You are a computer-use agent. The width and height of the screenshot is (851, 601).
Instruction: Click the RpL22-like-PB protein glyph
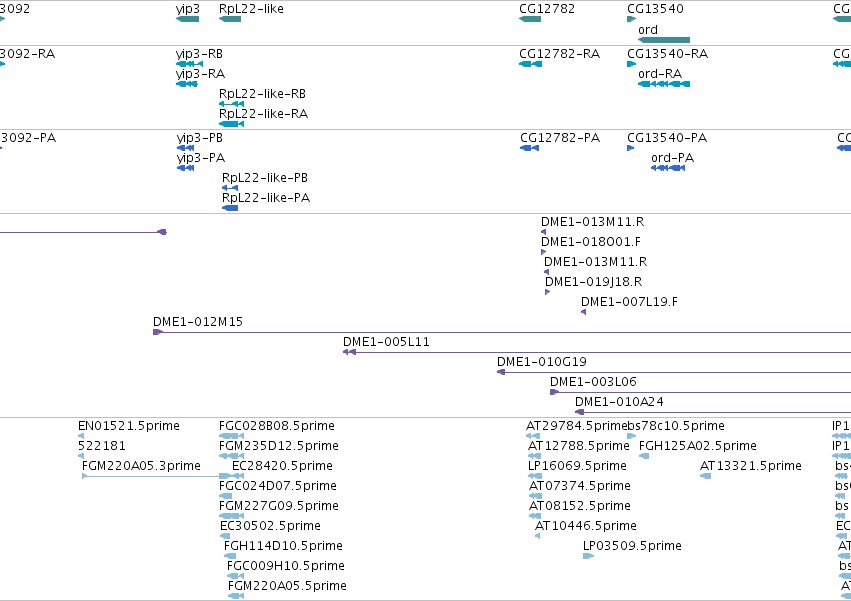click(230, 188)
